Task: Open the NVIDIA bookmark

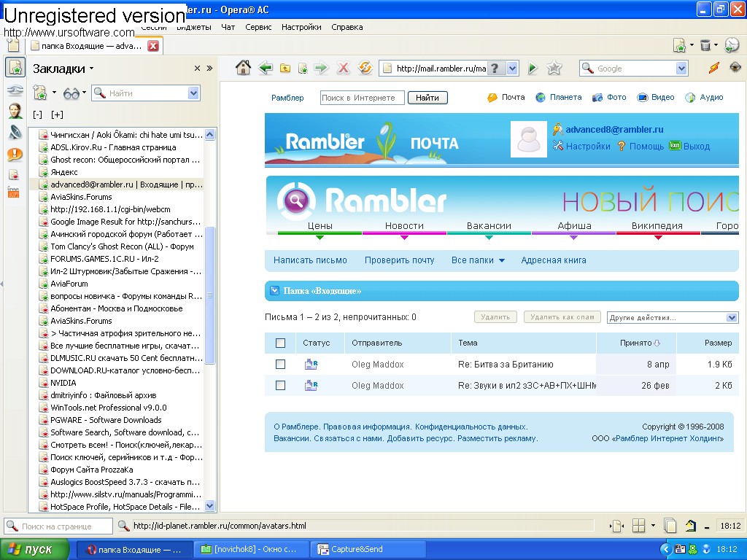Action: coord(63,383)
